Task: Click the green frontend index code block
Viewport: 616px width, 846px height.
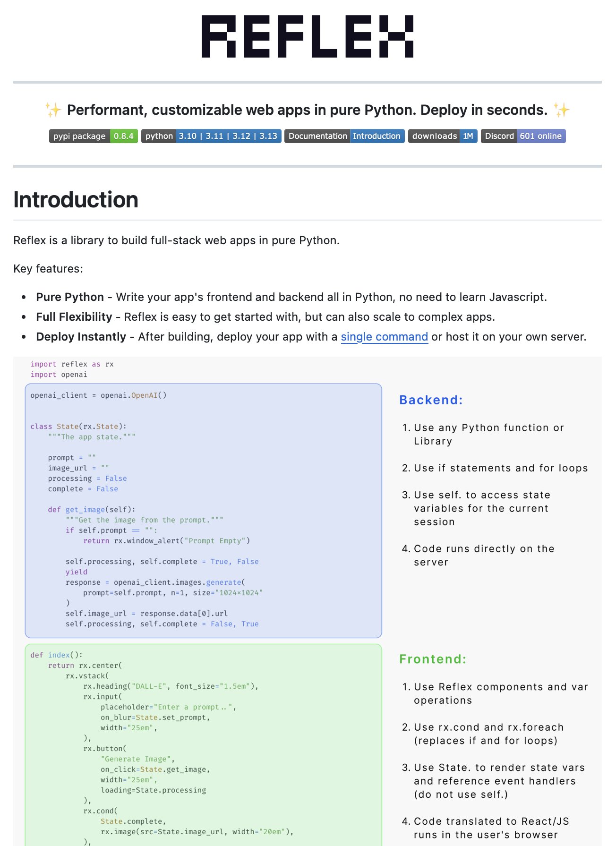Action: pos(204,745)
